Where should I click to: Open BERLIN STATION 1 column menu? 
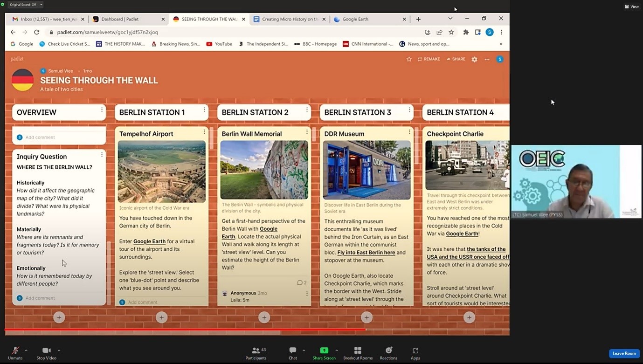(x=204, y=110)
